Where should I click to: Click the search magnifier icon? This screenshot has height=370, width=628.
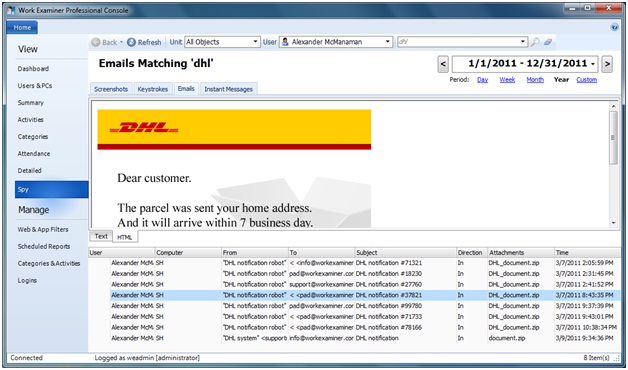[x=535, y=42]
